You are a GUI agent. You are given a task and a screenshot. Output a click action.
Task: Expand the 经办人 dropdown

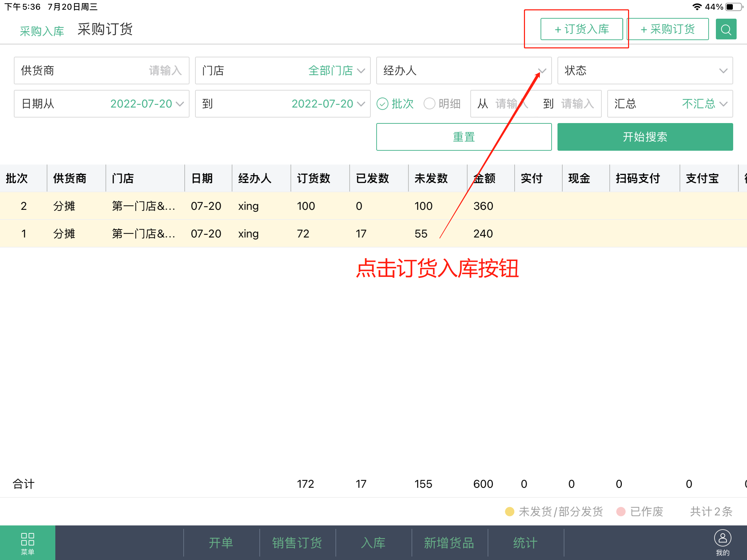(464, 71)
